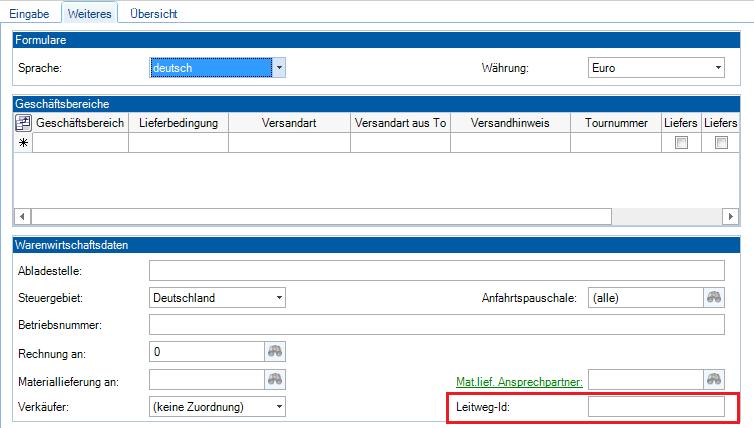
Task: Switch to the Eingabe tab
Action: click(x=29, y=13)
